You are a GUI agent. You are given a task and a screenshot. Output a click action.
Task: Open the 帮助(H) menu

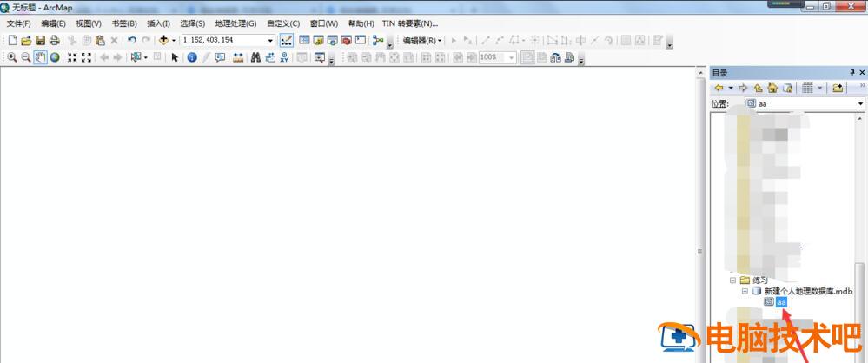click(x=361, y=23)
